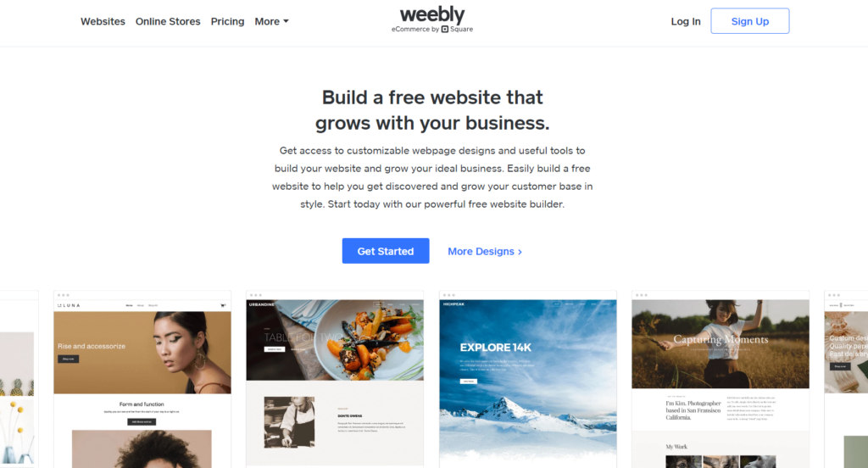This screenshot has height=468, width=868.
Task: Click the partially visible pineapple template at left
Action: 19,379
